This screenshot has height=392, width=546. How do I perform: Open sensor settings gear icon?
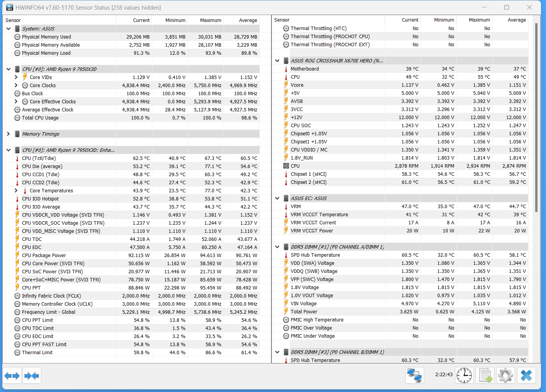(x=506, y=375)
